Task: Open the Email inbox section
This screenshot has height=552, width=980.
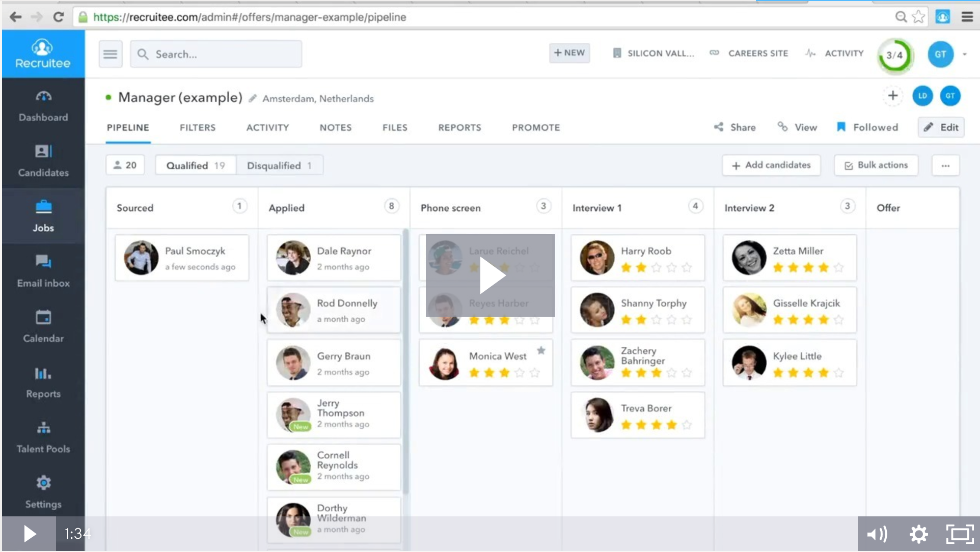Action: click(43, 271)
